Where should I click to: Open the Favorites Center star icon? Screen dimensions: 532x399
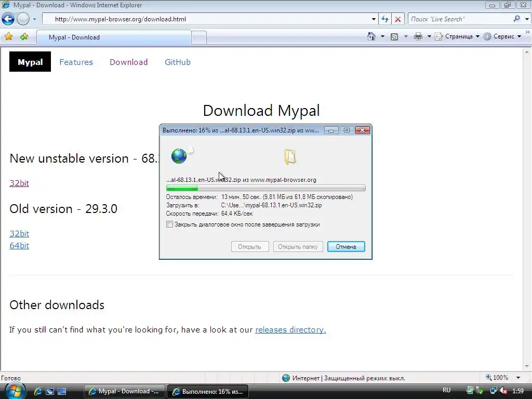(x=9, y=37)
